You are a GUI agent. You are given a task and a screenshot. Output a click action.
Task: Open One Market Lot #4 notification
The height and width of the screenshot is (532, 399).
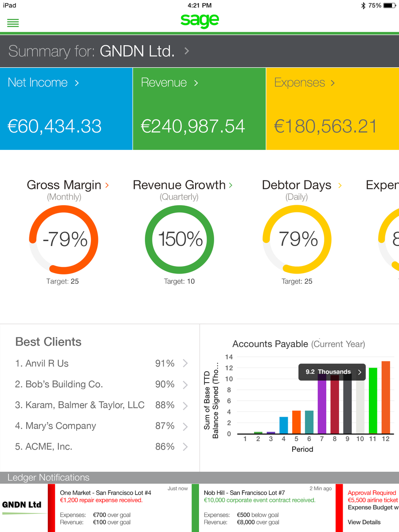click(x=120, y=508)
